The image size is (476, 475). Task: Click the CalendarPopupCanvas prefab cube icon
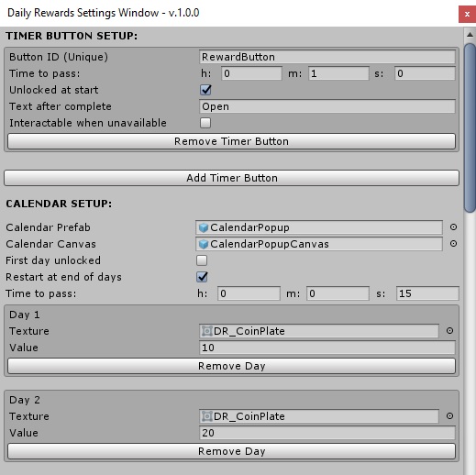pos(204,244)
